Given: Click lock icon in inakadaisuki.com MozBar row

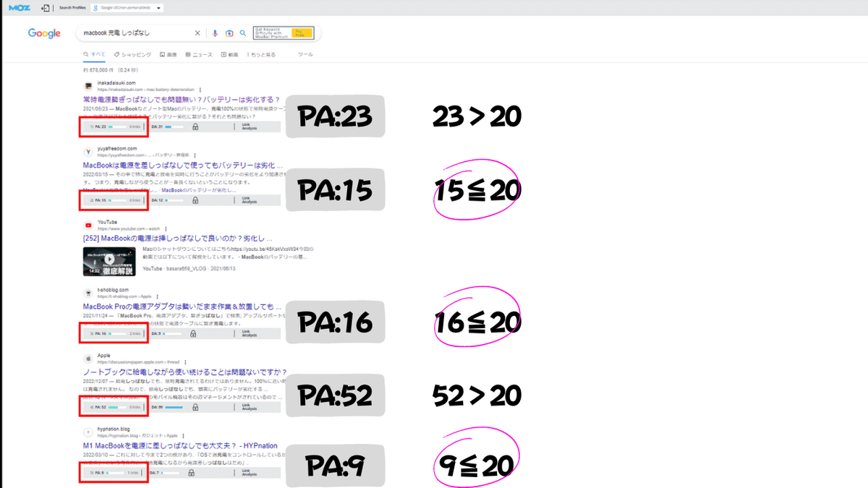Looking at the screenshot, I should [195, 127].
